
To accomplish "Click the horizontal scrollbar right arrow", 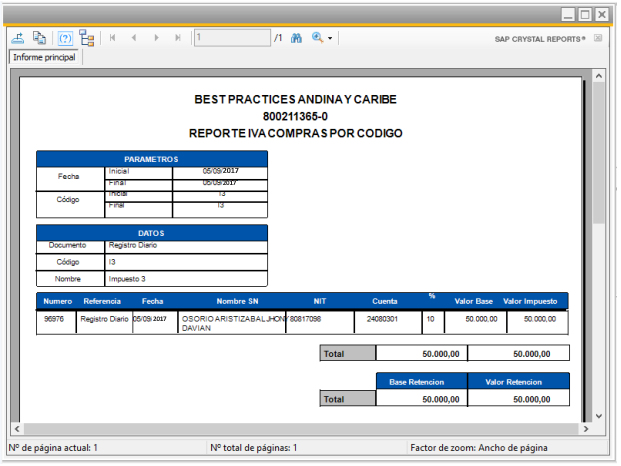I will click(x=585, y=430).
